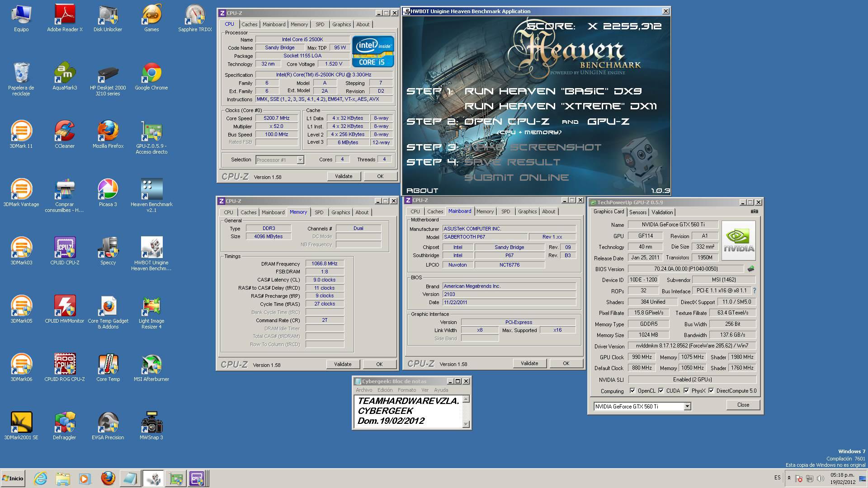Launch CPUID CPU-Z desktop shortcut
Viewport: 868px width, 488px height.
[x=65, y=251]
